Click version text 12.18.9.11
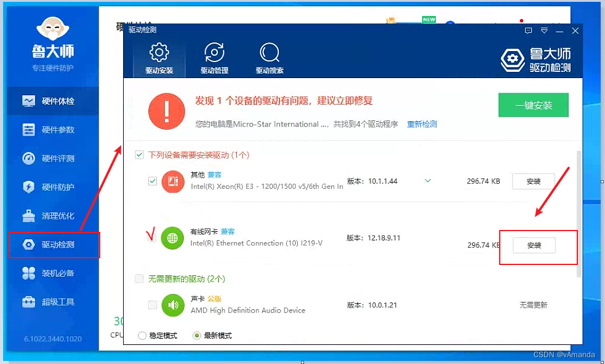The width and height of the screenshot is (605, 364). click(384, 238)
